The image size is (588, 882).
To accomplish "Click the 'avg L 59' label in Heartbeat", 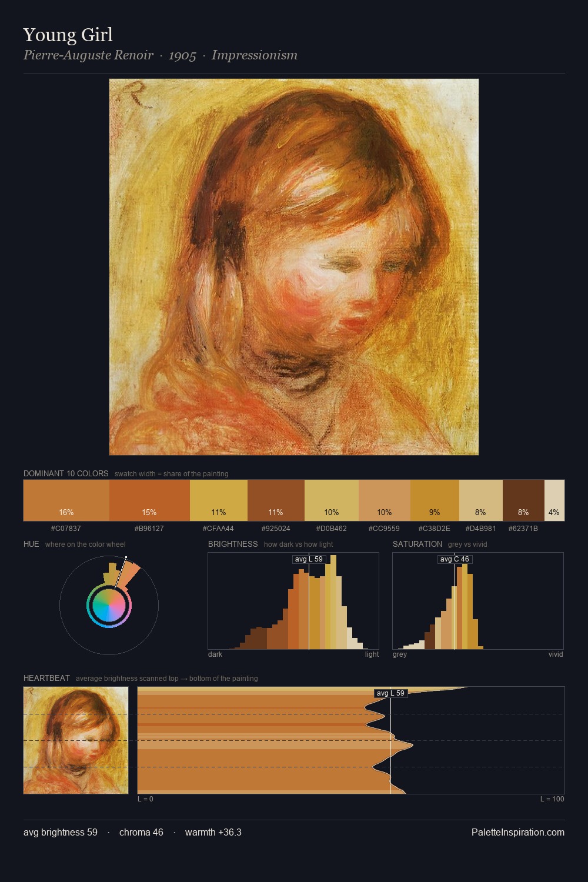I will [x=390, y=693].
